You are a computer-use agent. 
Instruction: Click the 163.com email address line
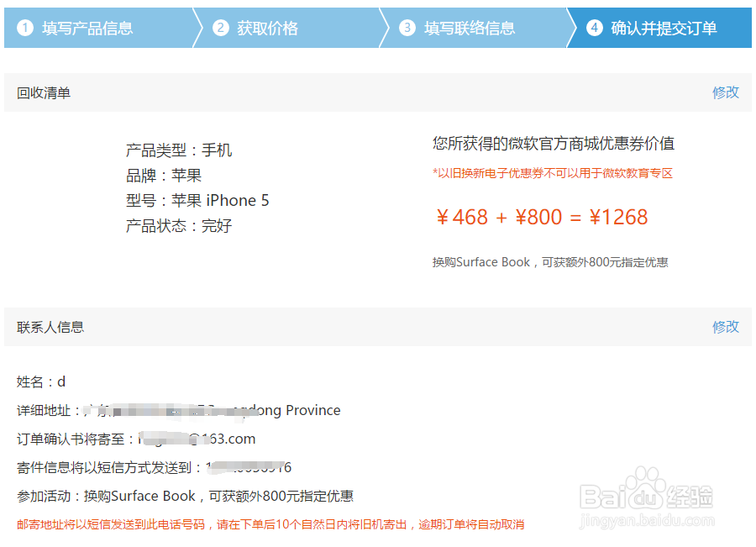coord(136,439)
